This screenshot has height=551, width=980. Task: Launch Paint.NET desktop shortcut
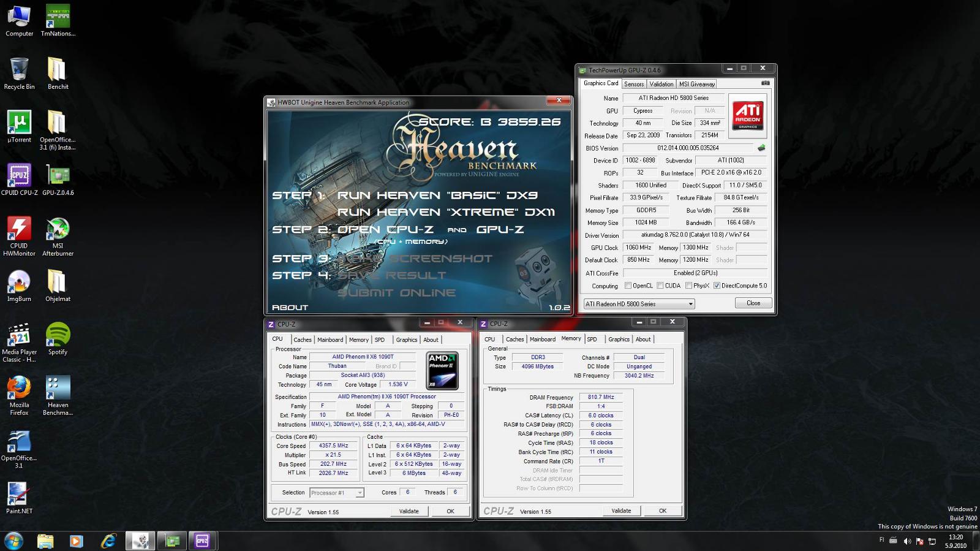(x=19, y=498)
